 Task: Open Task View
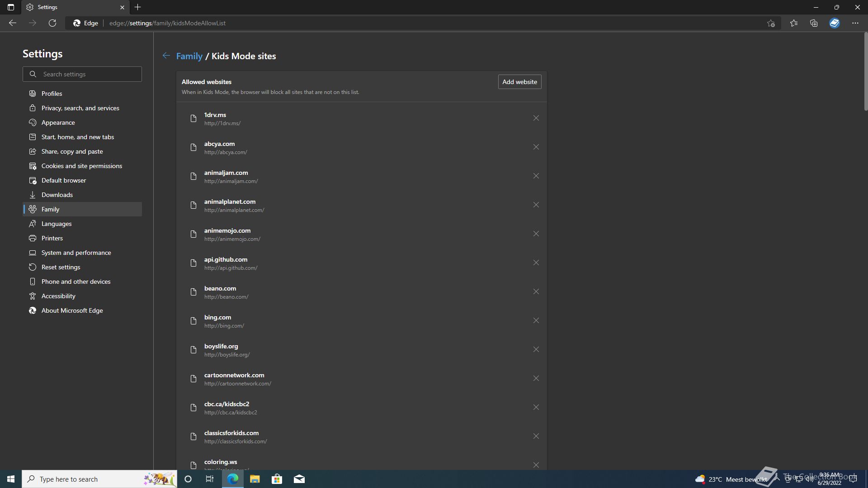click(x=210, y=479)
